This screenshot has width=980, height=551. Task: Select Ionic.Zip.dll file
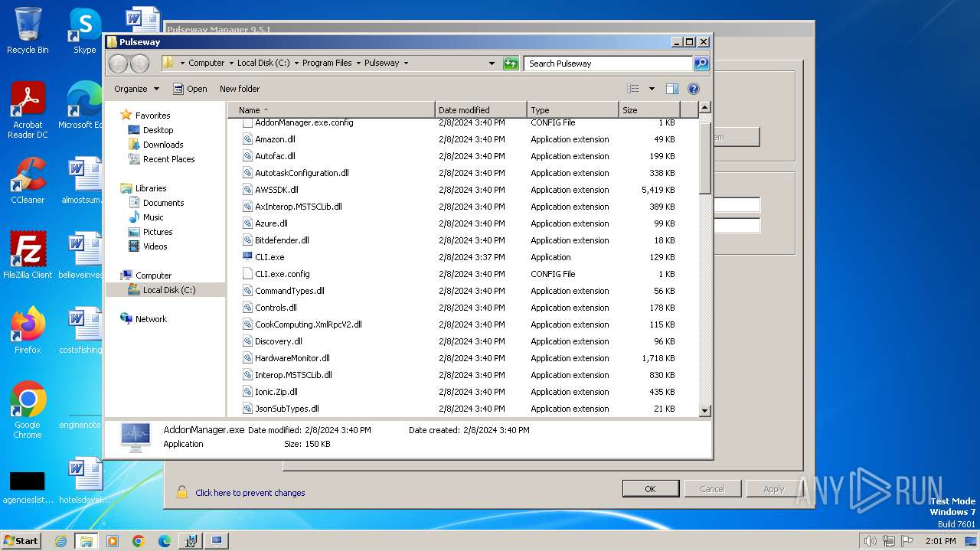click(x=276, y=392)
